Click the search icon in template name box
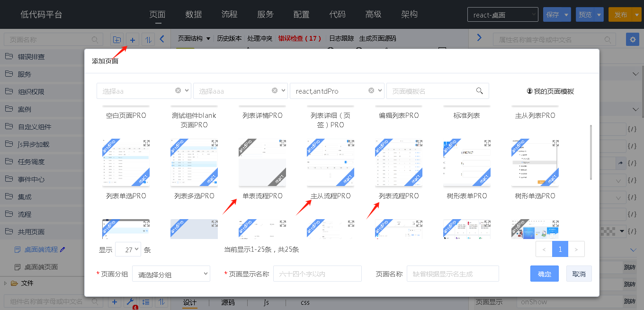Image resolution: width=644 pixels, height=310 pixels. pyautogui.click(x=479, y=91)
